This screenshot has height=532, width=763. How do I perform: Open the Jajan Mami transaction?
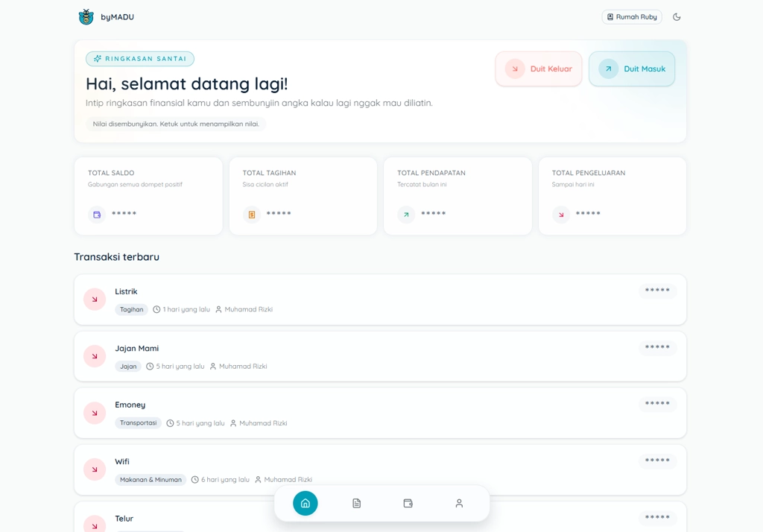tap(380, 356)
